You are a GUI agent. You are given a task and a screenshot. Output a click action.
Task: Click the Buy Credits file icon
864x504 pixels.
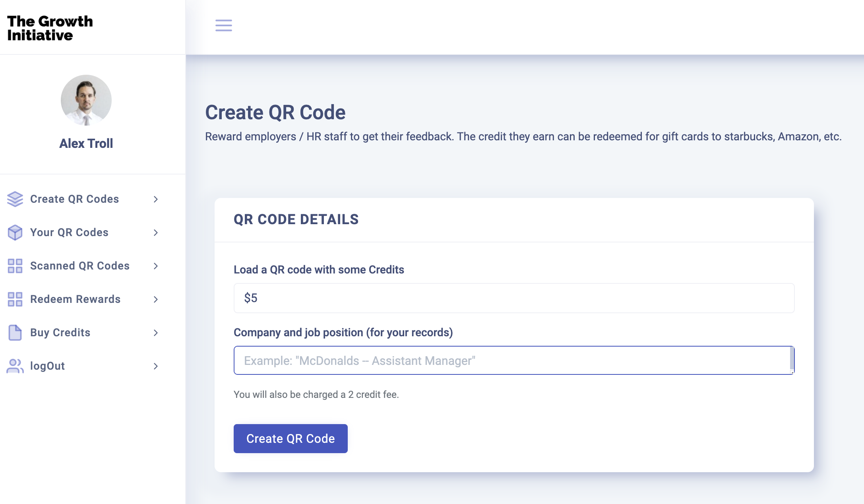tap(15, 333)
